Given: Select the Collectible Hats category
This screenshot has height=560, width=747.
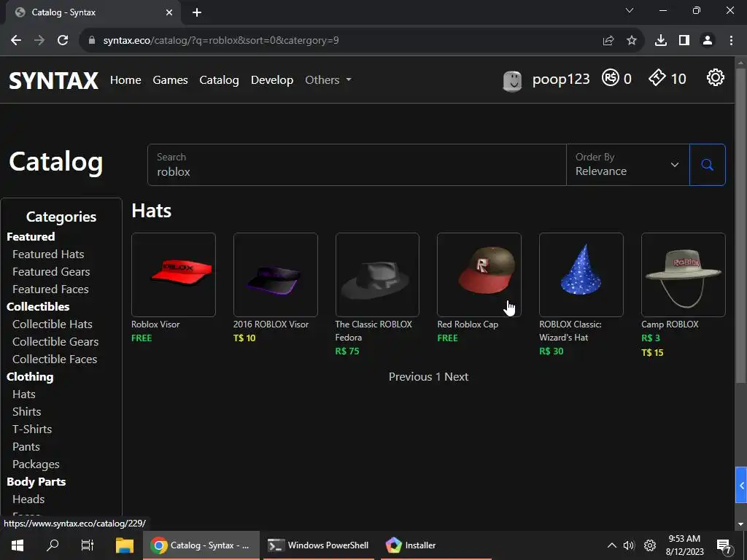Looking at the screenshot, I should (x=53, y=324).
